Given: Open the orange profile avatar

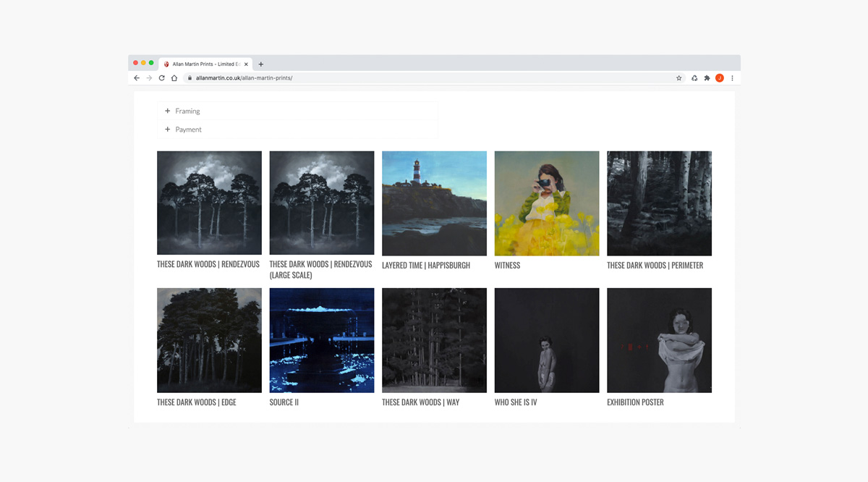Looking at the screenshot, I should (720, 78).
